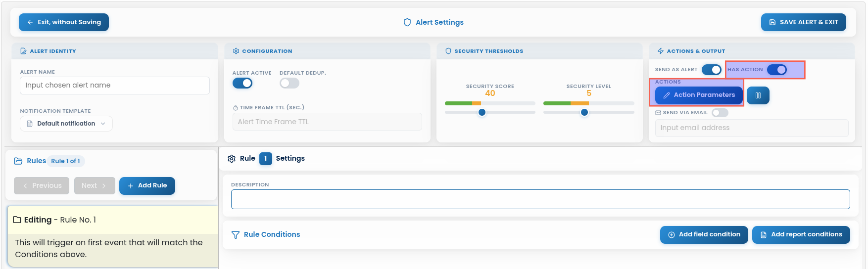Click the envelope icon next to Send Via Email
This screenshot has width=868, height=269.
(658, 113)
